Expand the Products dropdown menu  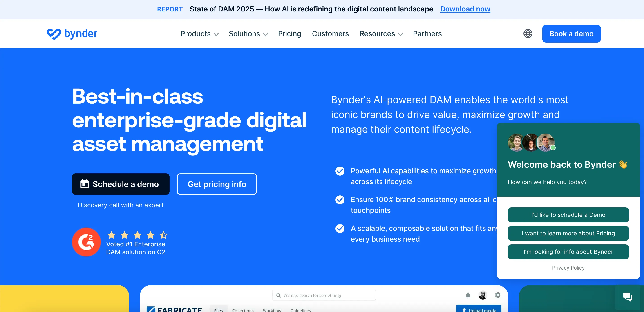(199, 34)
